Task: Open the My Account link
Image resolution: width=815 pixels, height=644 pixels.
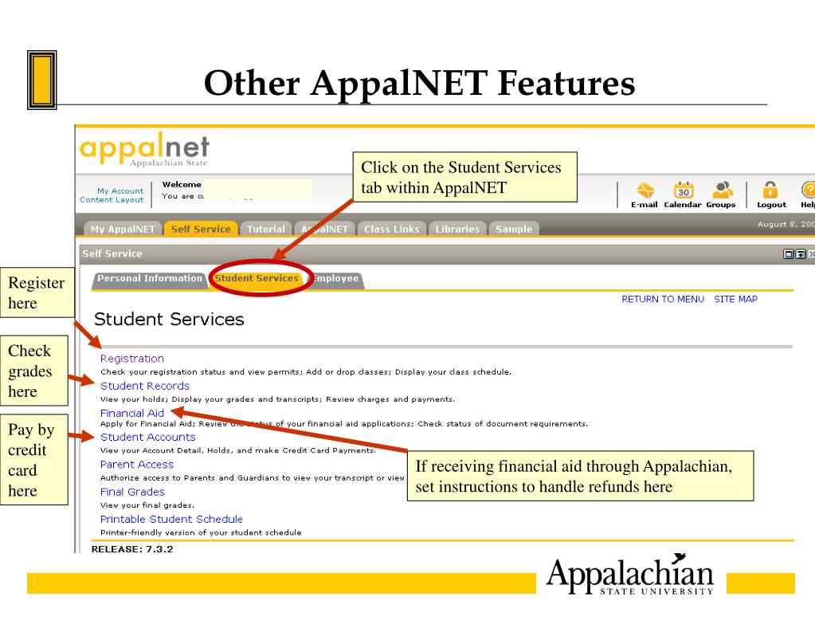Action: pos(120,191)
